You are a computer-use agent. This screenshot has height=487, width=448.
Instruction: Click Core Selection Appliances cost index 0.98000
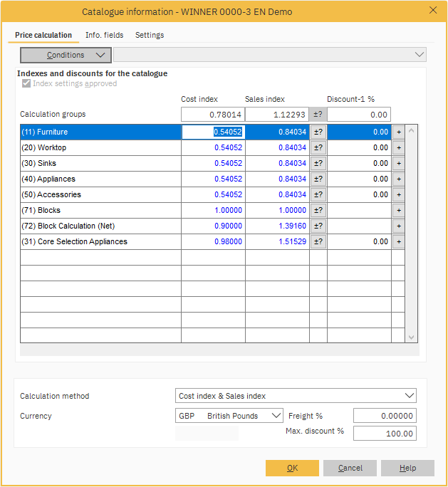(x=213, y=241)
